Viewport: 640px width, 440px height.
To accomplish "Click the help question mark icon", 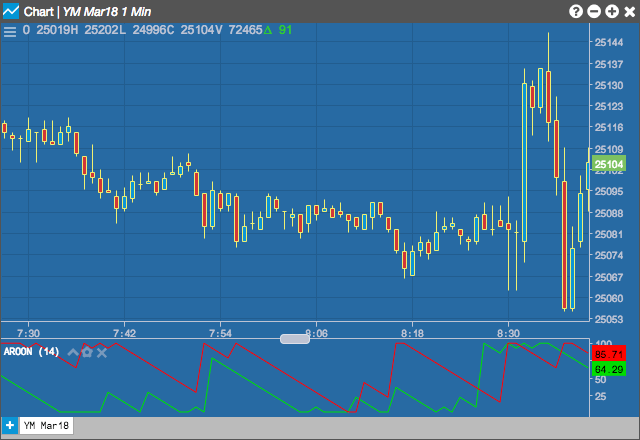I will pyautogui.click(x=576, y=11).
